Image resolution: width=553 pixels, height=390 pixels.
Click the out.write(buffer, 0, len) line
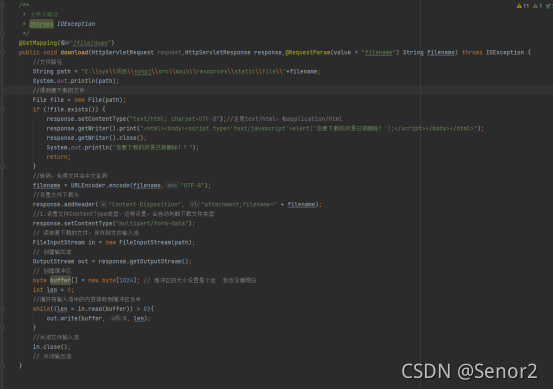coord(98,319)
